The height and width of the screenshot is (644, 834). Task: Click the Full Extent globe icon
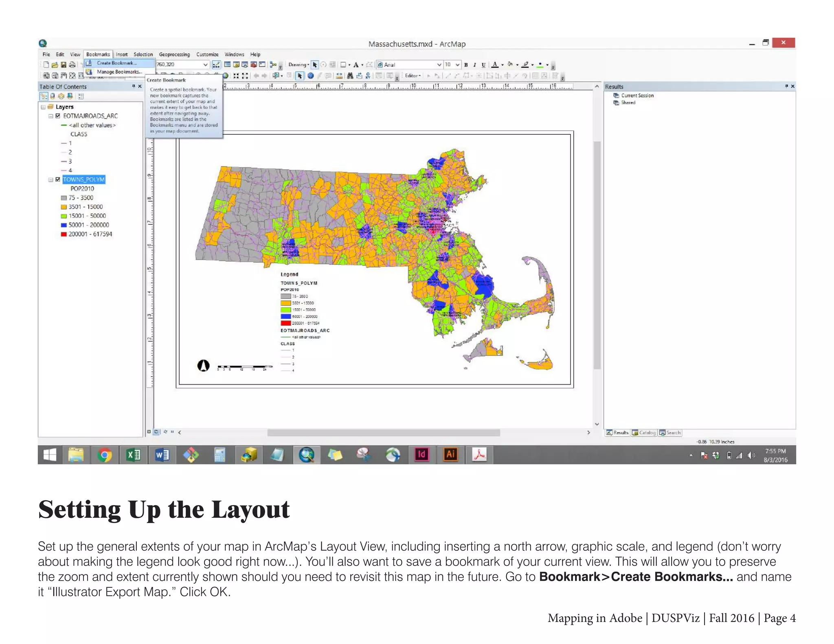[x=225, y=76]
